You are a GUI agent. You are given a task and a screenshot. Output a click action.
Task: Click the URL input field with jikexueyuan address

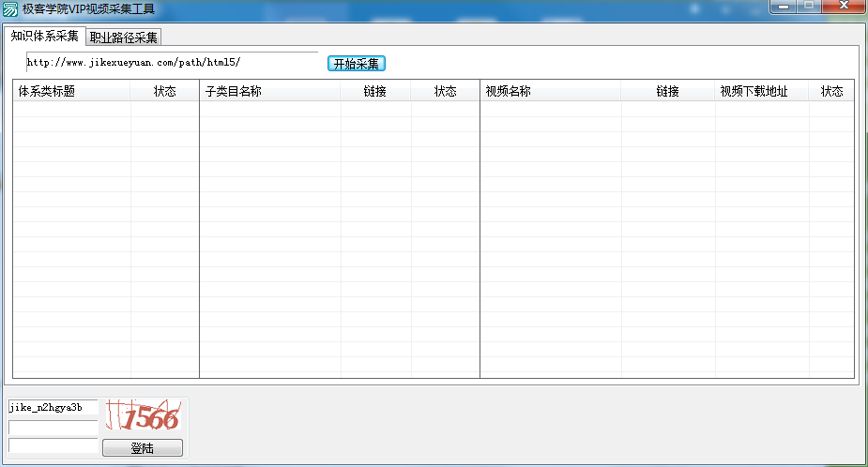172,63
